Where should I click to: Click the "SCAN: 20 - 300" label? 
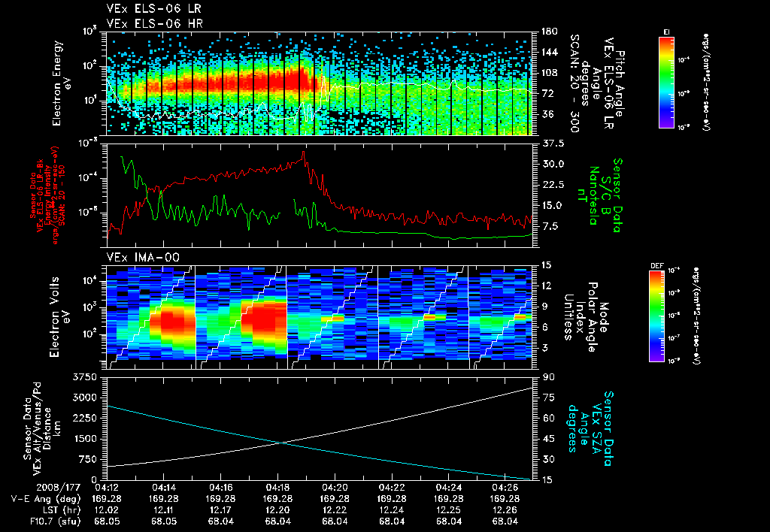pyautogui.click(x=574, y=83)
